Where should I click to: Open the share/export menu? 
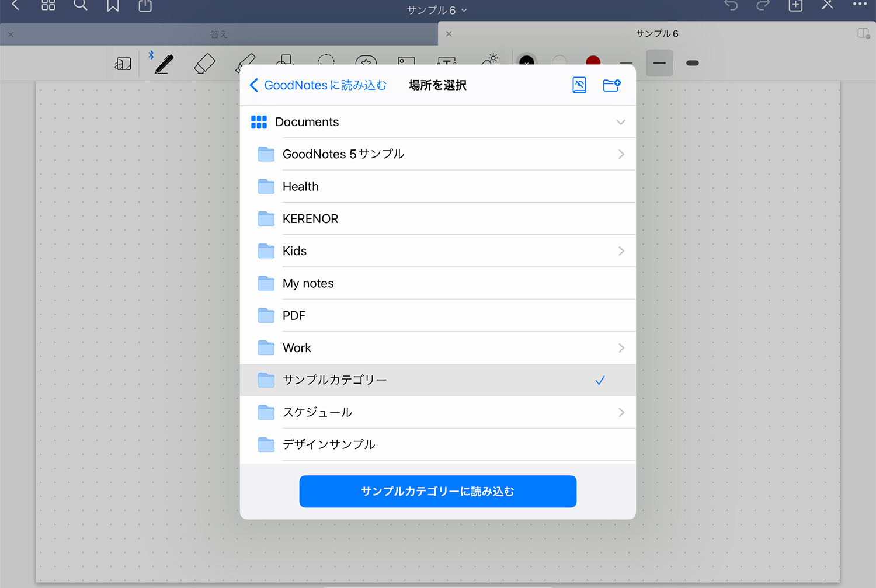coord(145,6)
